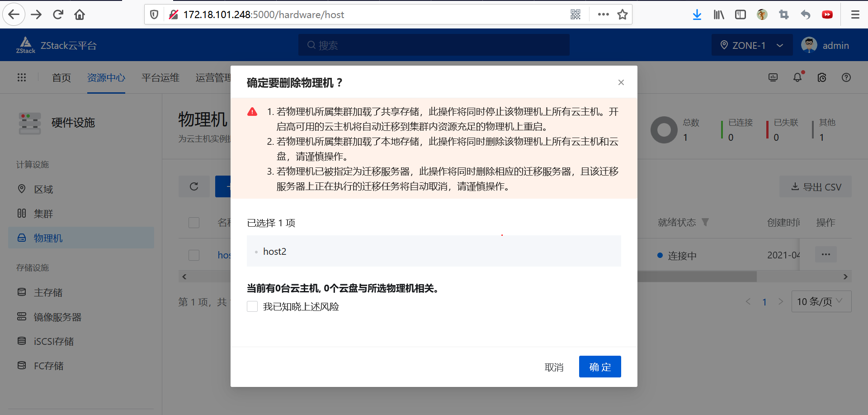Confirm deletion with 确定 button

(600, 367)
